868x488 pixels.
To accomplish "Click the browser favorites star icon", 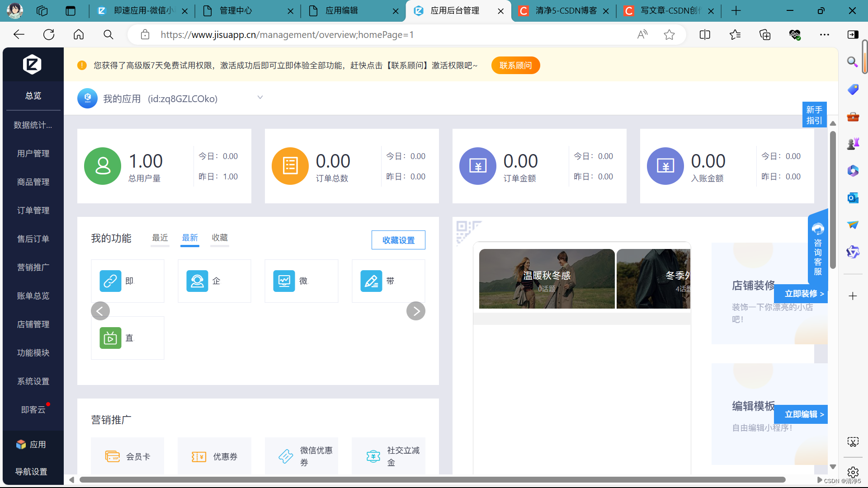I will pos(669,35).
